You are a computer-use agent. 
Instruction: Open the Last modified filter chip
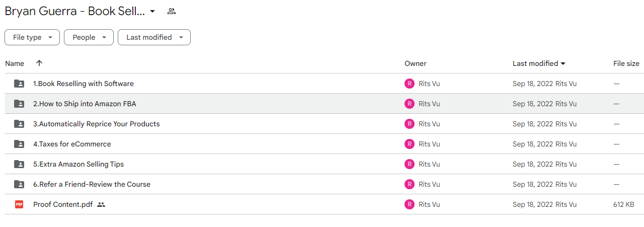click(x=154, y=37)
